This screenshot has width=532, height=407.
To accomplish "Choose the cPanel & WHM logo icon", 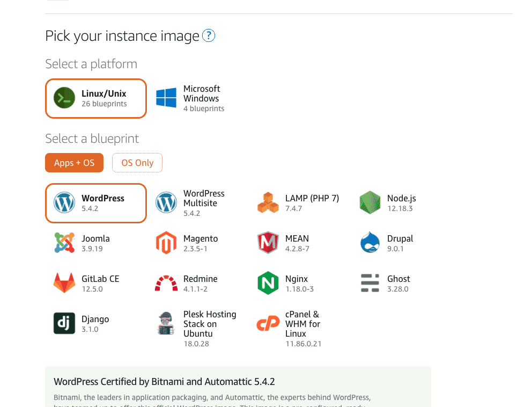I will [x=268, y=323].
